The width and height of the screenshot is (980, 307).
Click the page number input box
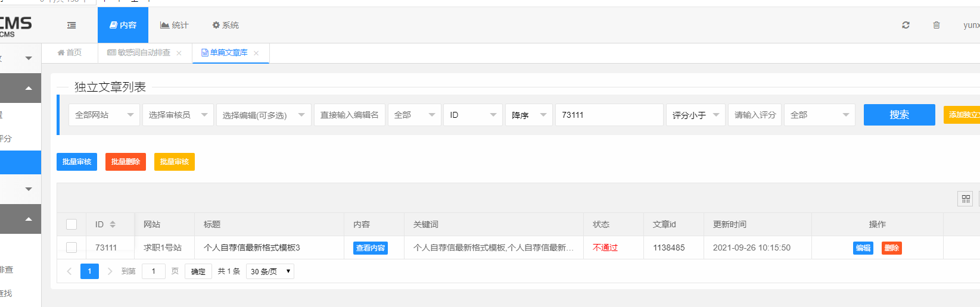tap(154, 271)
